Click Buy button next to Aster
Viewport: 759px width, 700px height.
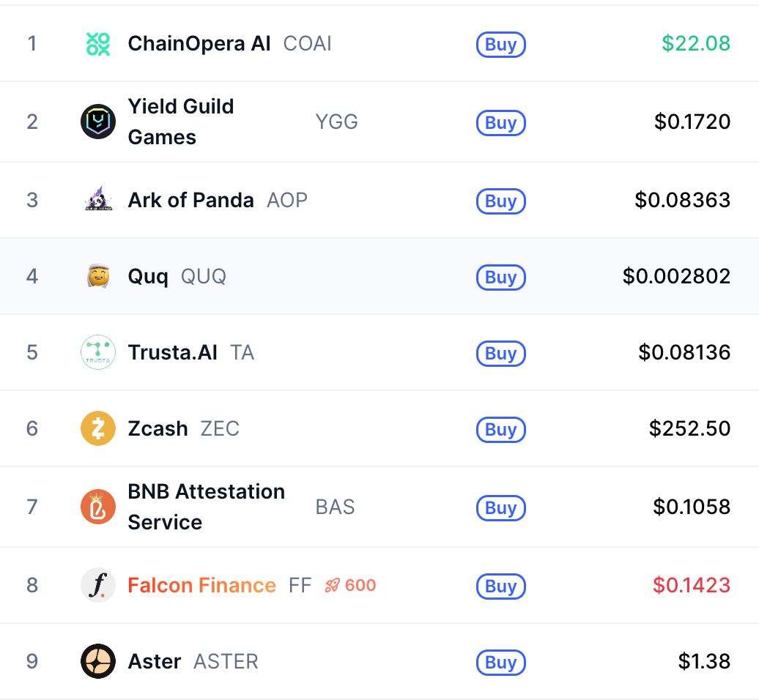click(501, 662)
